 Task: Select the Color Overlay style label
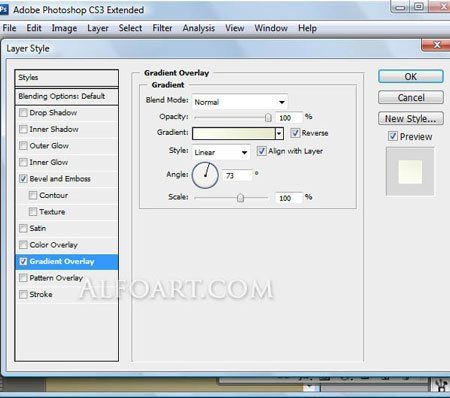click(x=53, y=245)
